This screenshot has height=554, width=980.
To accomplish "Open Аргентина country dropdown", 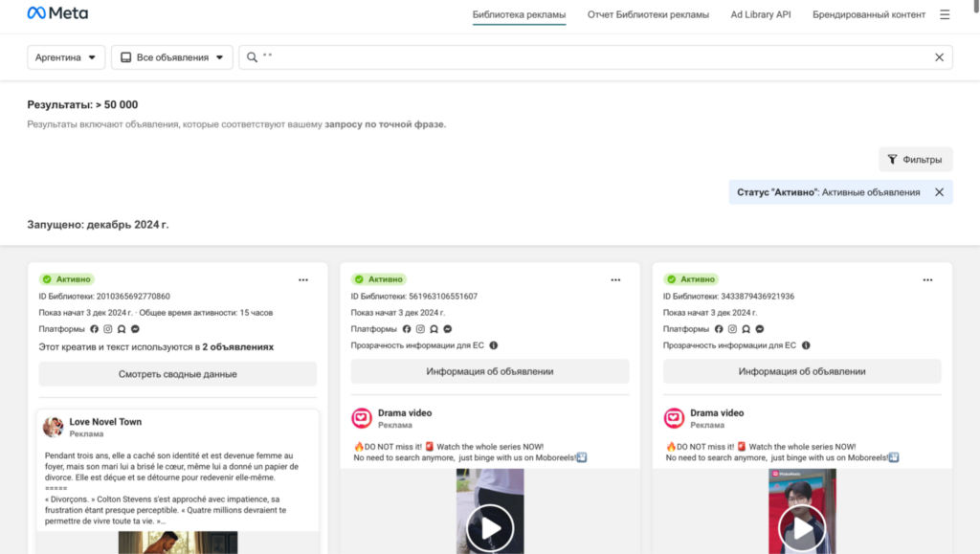I will (x=66, y=57).
